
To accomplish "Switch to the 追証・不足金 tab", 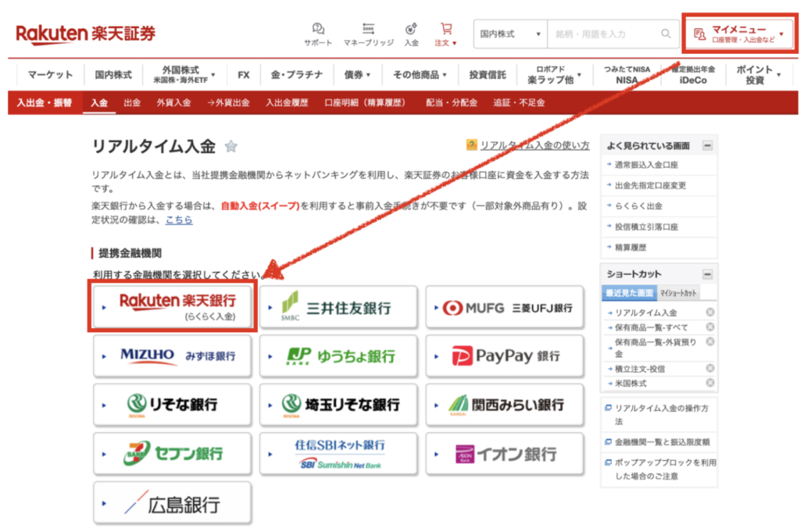I will [x=519, y=102].
